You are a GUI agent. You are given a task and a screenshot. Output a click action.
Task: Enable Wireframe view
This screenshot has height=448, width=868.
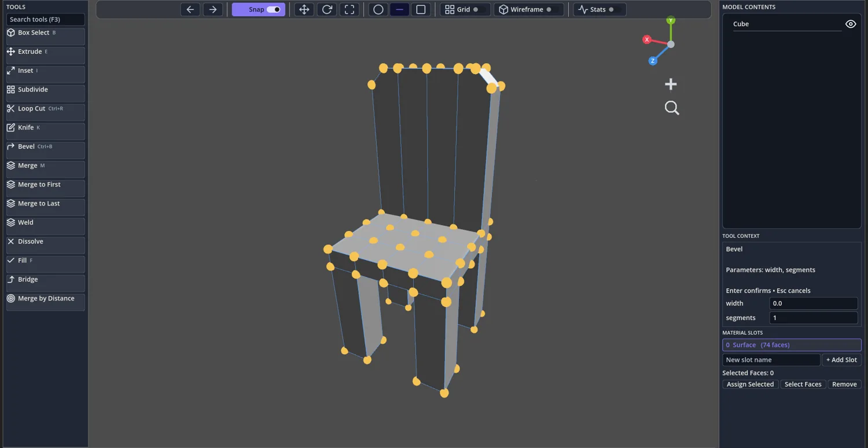[528, 9]
